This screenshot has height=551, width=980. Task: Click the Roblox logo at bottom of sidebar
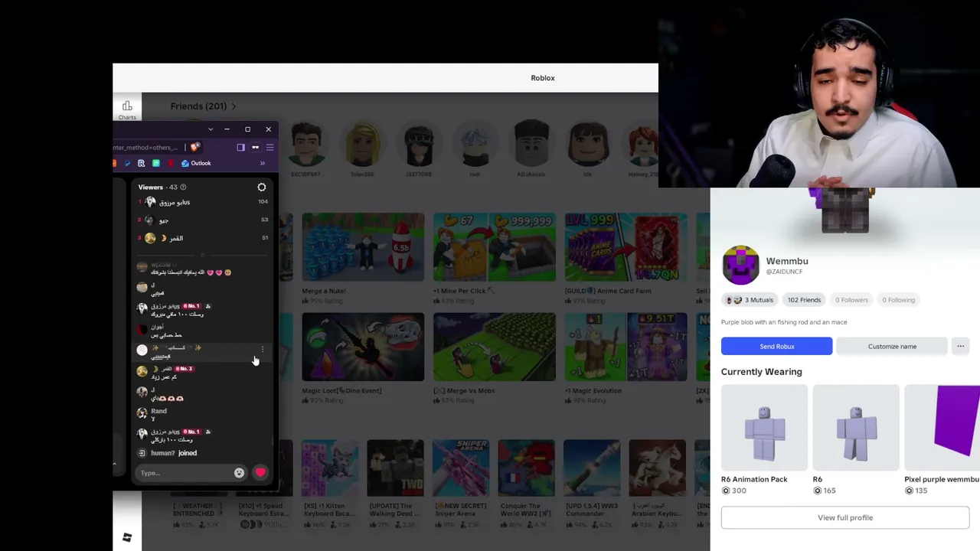click(x=127, y=538)
